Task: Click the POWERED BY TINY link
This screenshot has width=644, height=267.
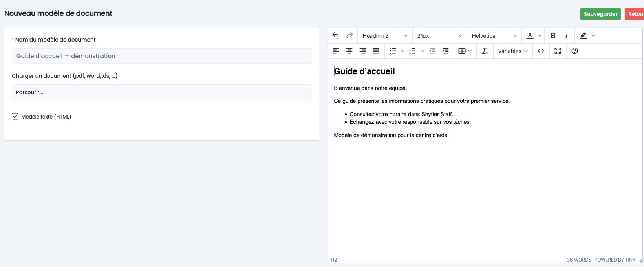Action: [x=615, y=260]
